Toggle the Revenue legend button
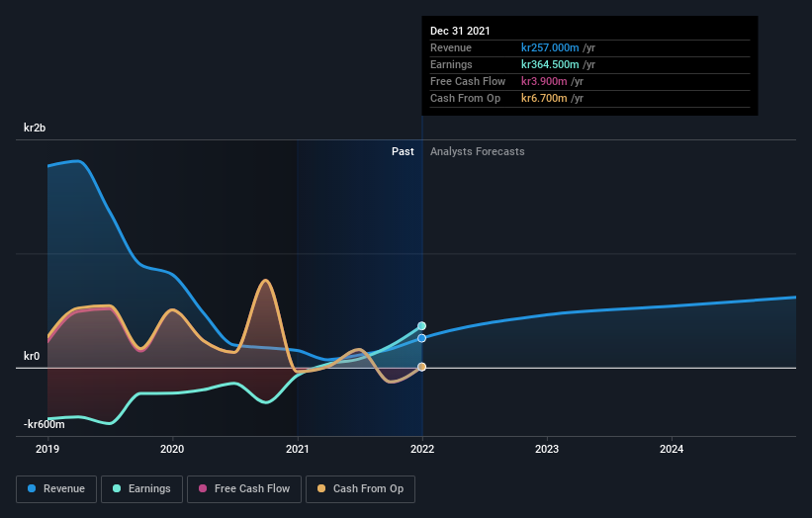The image size is (812, 518). tap(56, 489)
